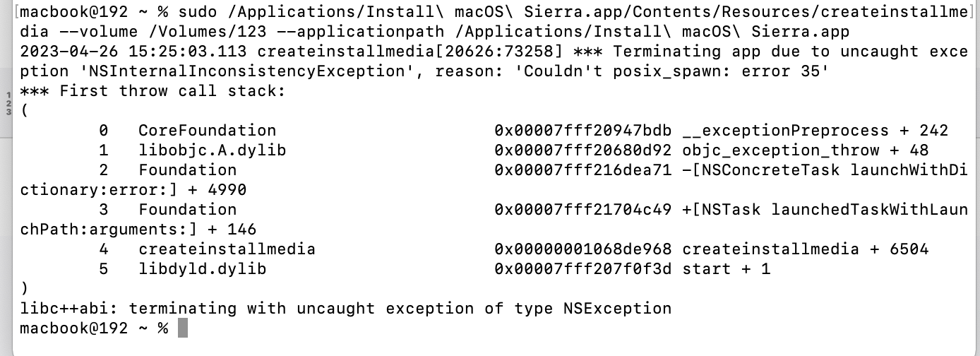This screenshot has width=980, height=356.
Task: Click "libobjc.A.dylib" in the stack trace
Action: click(212, 150)
